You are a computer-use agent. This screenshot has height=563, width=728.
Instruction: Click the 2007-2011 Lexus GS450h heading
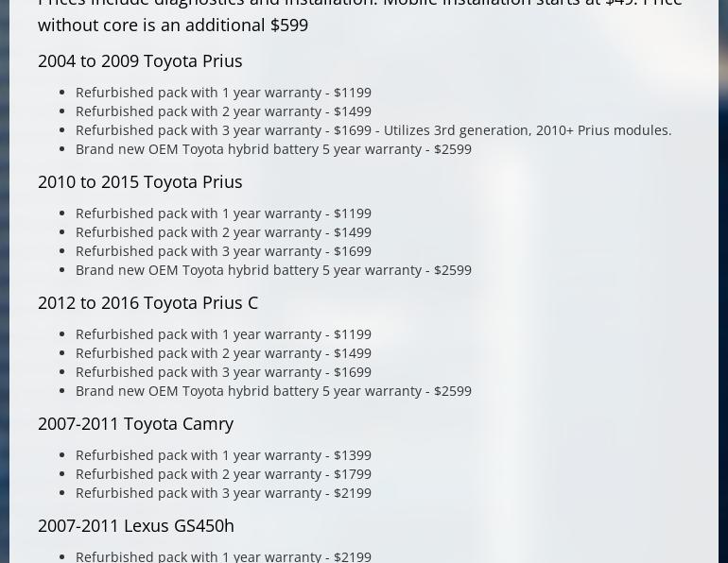tap(136, 526)
